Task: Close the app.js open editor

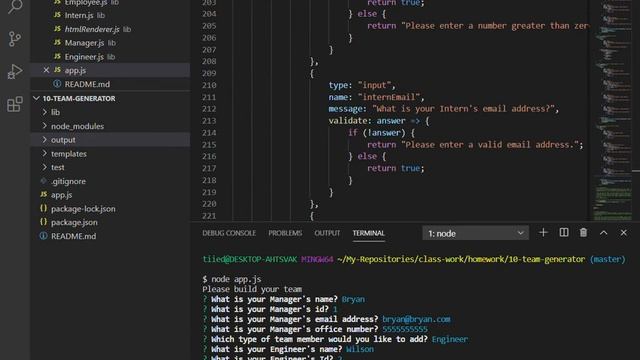Action: click(x=46, y=70)
